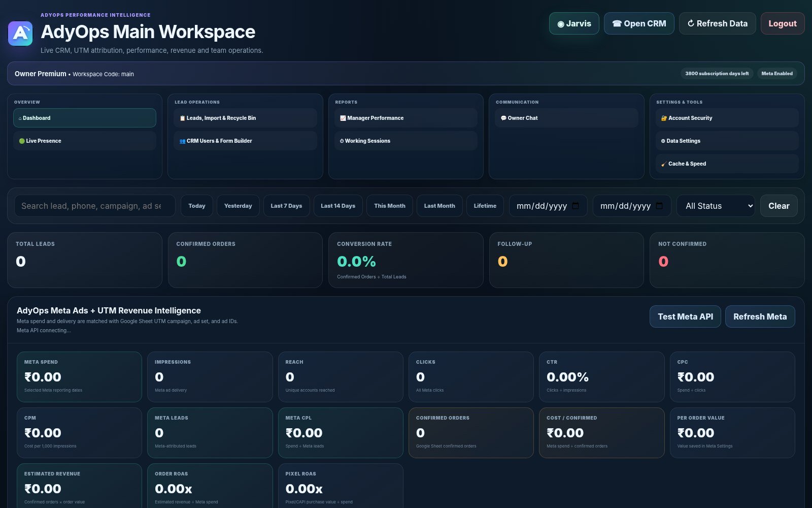Open the Jarvis assistant
This screenshot has height=508, width=812.
point(574,23)
